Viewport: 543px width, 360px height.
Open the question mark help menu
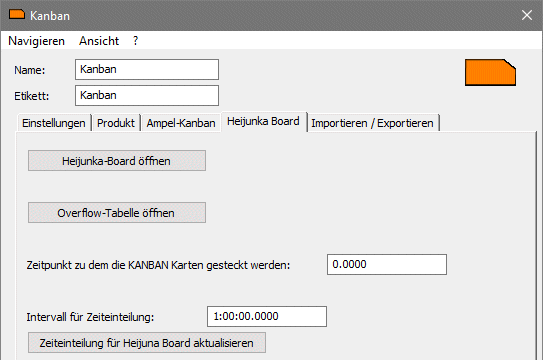[x=135, y=41]
